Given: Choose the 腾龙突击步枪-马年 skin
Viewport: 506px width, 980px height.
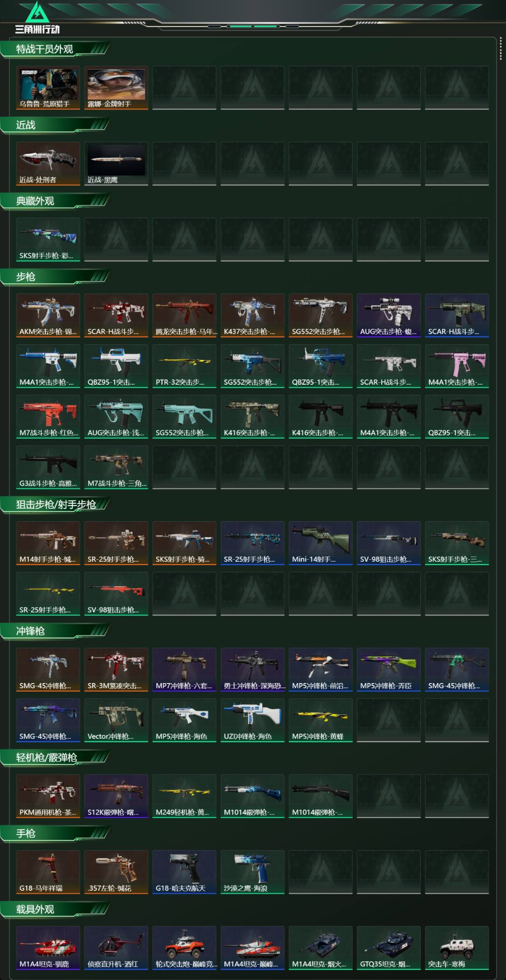Looking at the screenshot, I should (x=184, y=316).
